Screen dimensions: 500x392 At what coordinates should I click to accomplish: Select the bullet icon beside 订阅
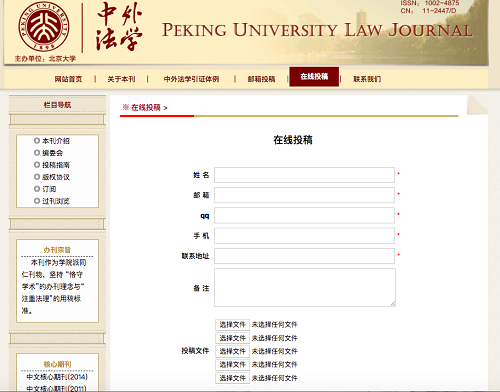(x=37, y=189)
